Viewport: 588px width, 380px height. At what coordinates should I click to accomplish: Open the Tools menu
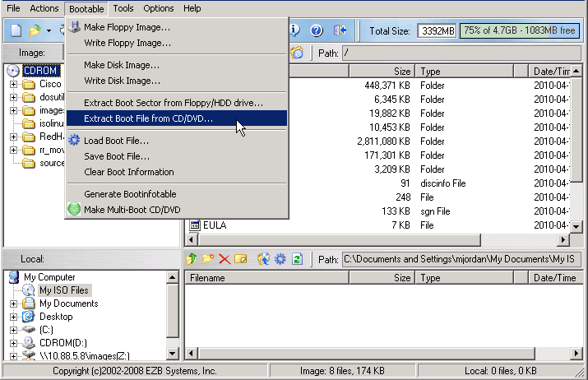[x=123, y=8]
